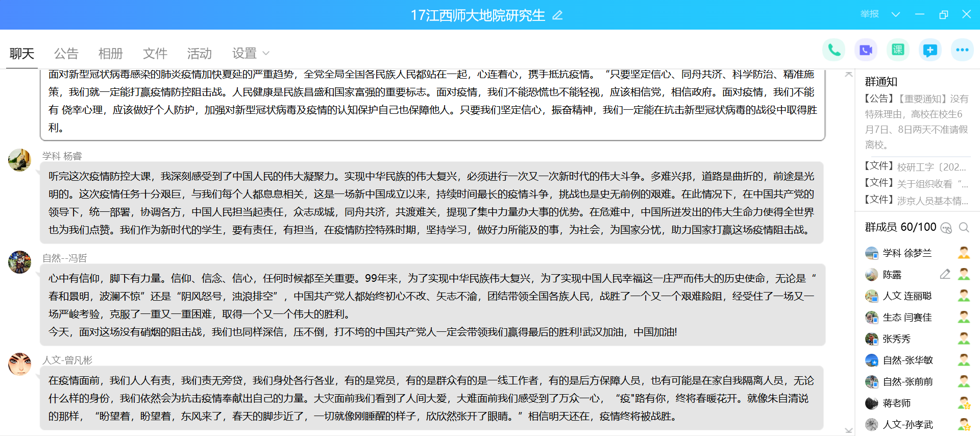Open the 校研工字 file link

pyautogui.click(x=931, y=167)
